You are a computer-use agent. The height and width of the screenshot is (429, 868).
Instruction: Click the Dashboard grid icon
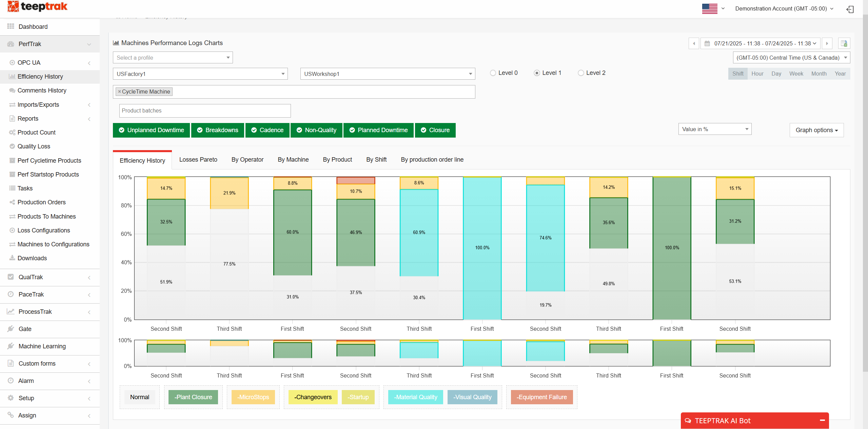(11, 26)
